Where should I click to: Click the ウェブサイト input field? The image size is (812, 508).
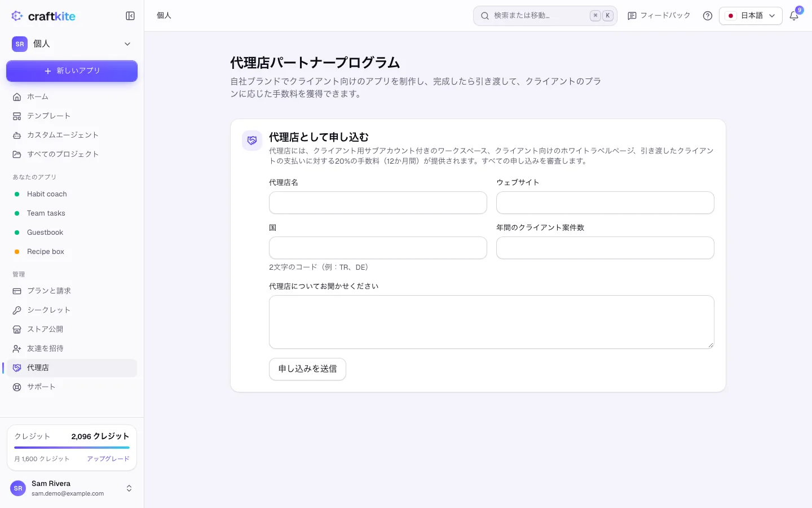click(x=605, y=203)
